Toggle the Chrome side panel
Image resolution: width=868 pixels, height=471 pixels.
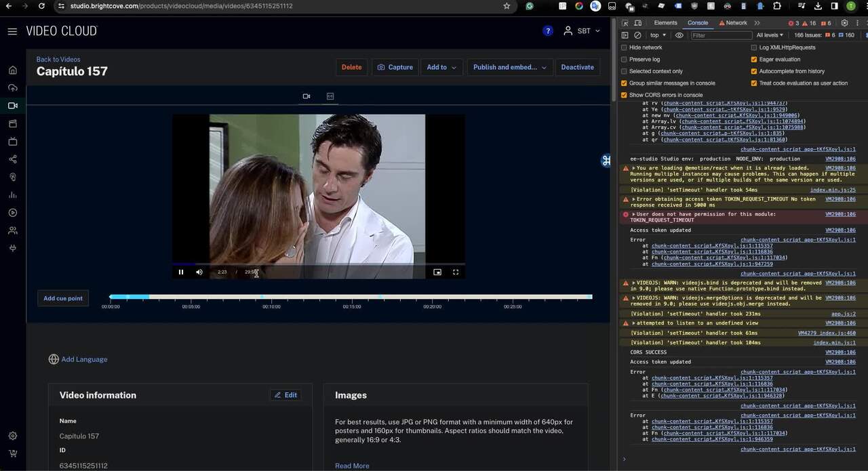click(x=834, y=6)
